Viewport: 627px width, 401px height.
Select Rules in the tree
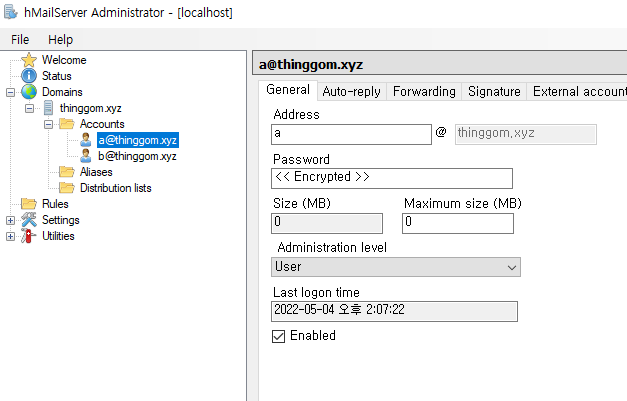click(55, 204)
